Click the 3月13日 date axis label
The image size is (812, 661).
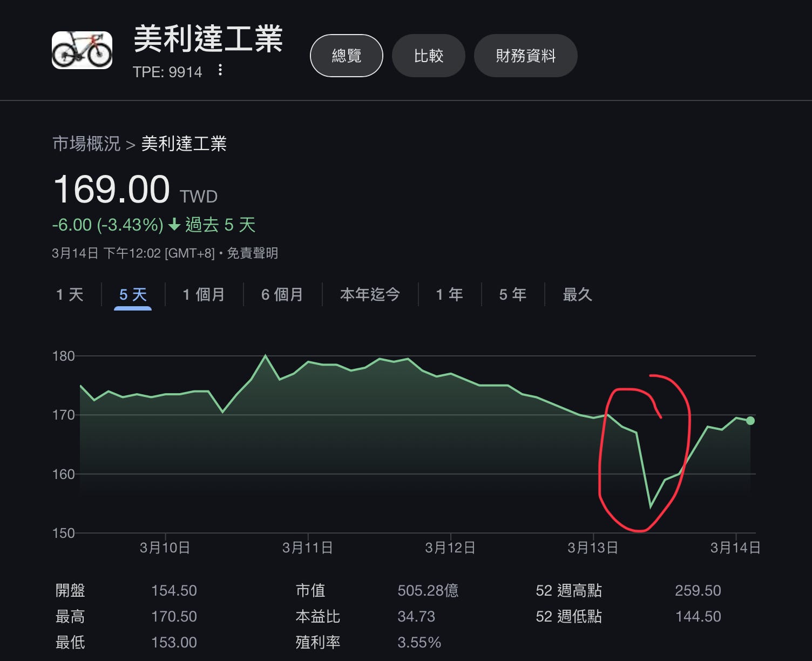(x=592, y=548)
